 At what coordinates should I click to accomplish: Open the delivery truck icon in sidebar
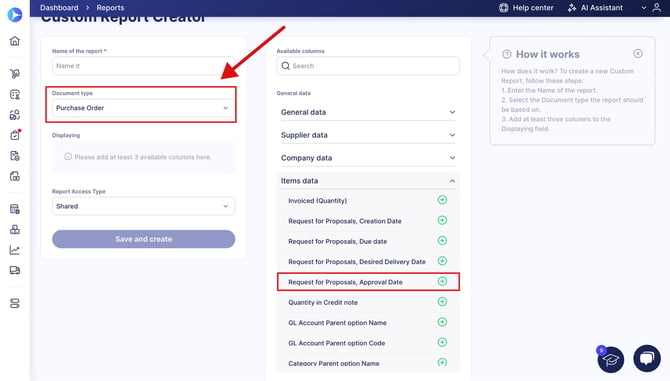click(x=15, y=270)
